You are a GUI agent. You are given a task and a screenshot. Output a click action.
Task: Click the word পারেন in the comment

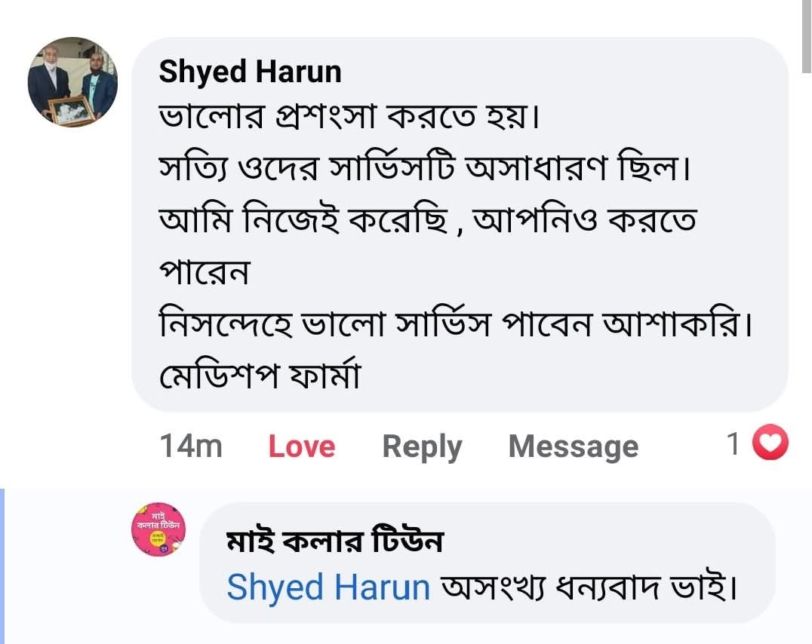(x=204, y=272)
